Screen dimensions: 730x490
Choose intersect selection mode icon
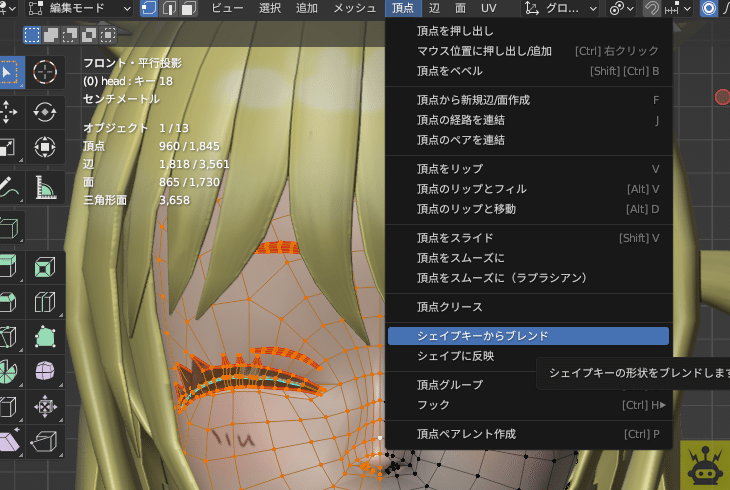pos(108,35)
